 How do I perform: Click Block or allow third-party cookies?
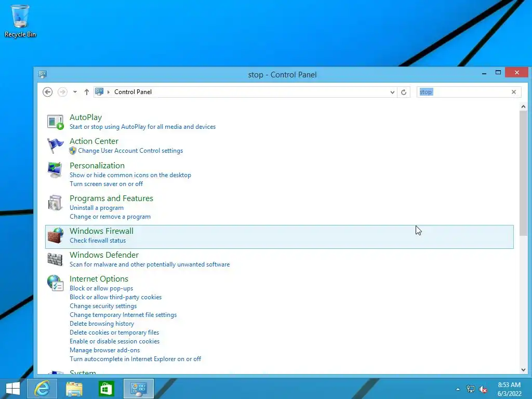(115, 297)
